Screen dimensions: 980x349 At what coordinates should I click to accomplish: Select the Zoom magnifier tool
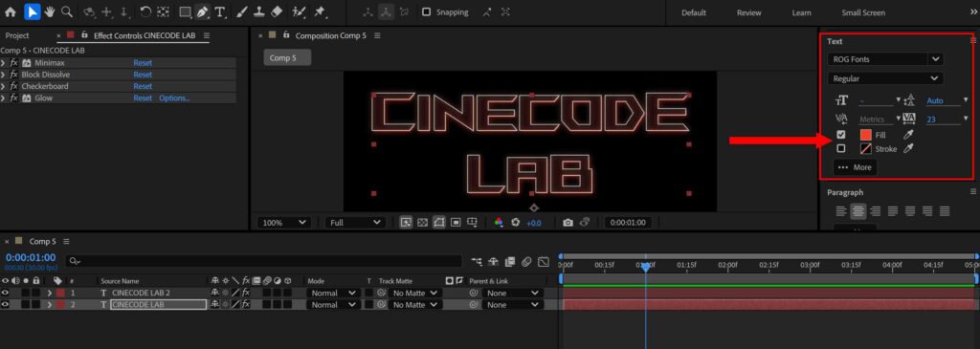pyautogui.click(x=66, y=11)
